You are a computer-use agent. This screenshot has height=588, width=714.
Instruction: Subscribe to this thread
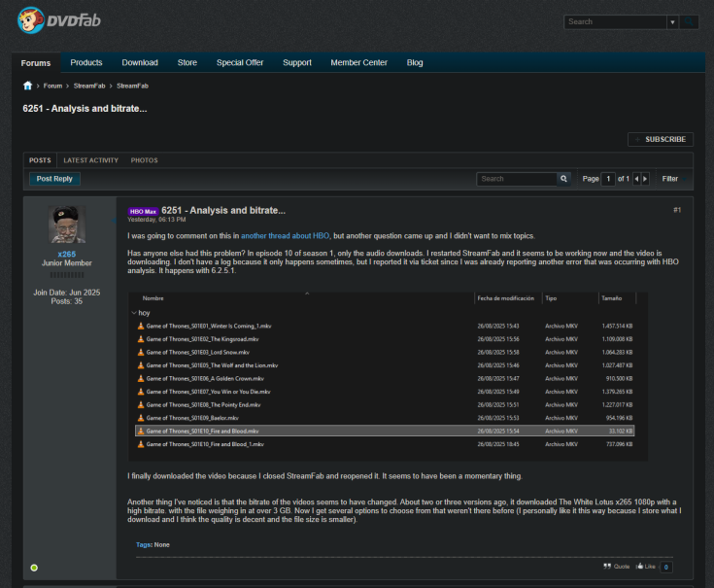(x=661, y=139)
